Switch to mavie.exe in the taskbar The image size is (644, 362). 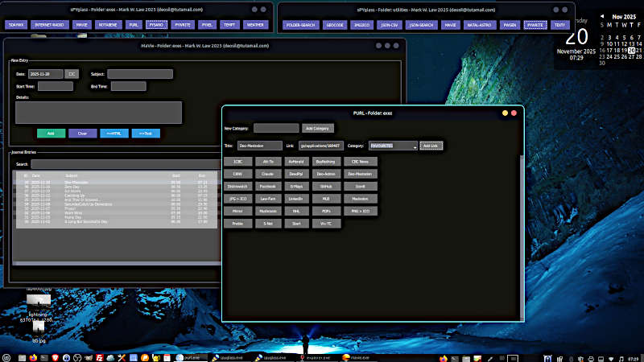(x=357, y=358)
